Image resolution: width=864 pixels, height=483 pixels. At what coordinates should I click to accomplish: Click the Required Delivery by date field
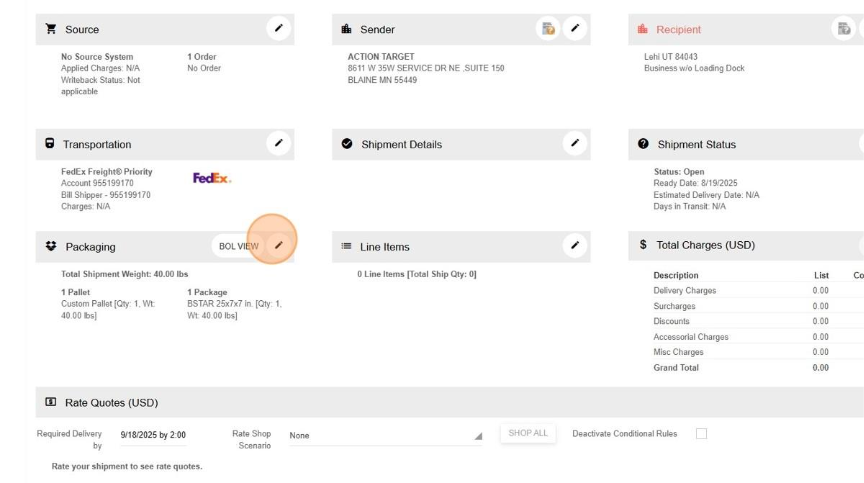point(153,436)
